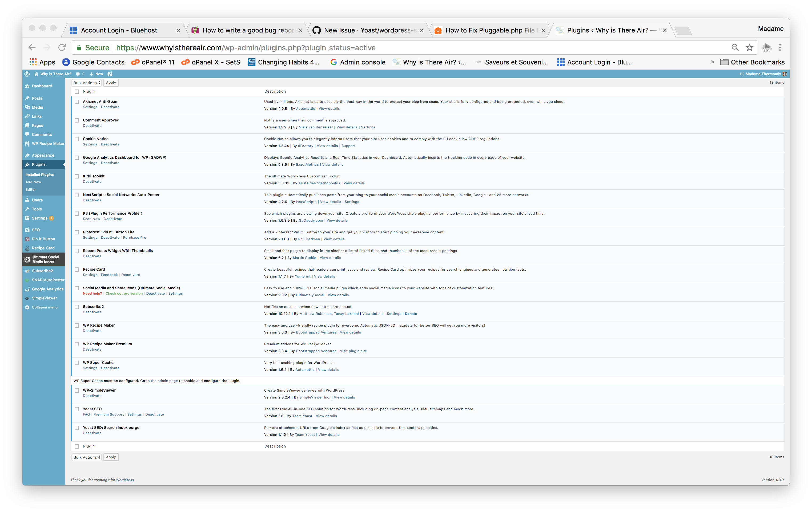Screen dimensions: 812x512
Task: Select the Yoast SEO plugin checkbox
Action: click(77, 409)
